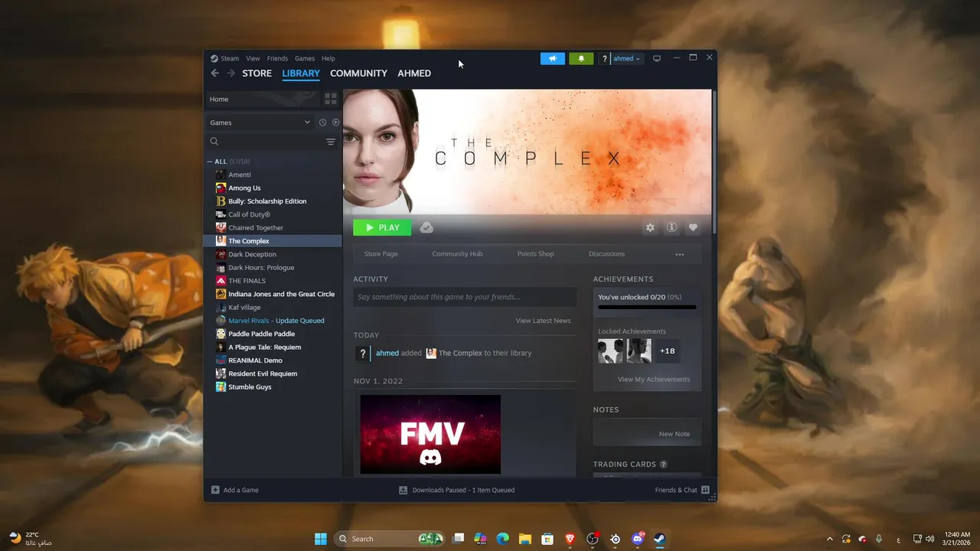Show ready-to-play games filter icon
Viewport: 980px width, 551px height.
[335, 122]
